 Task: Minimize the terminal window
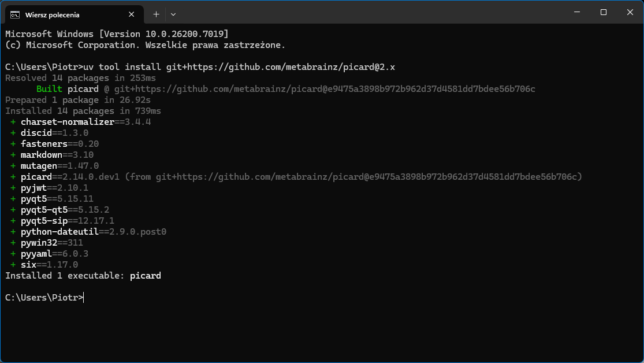576,12
